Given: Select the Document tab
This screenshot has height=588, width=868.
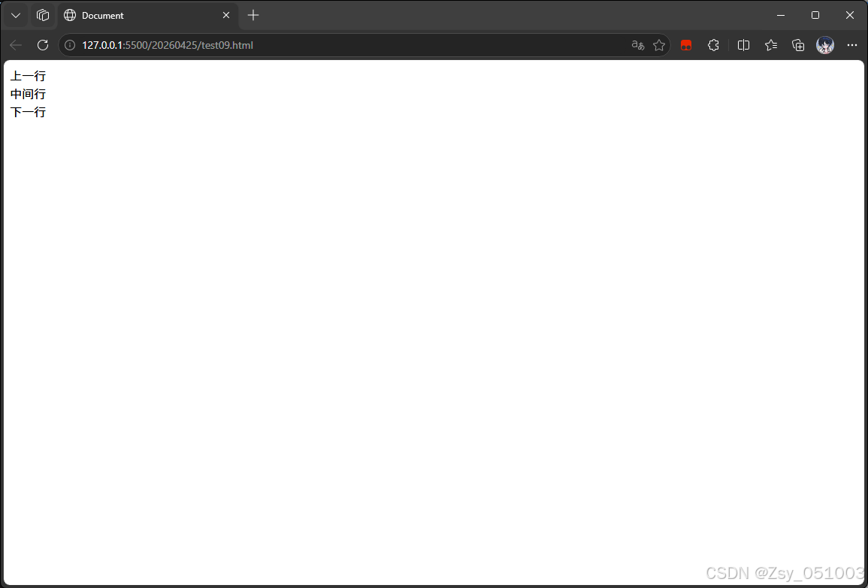Looking at the screenshot, I should 148,16.
